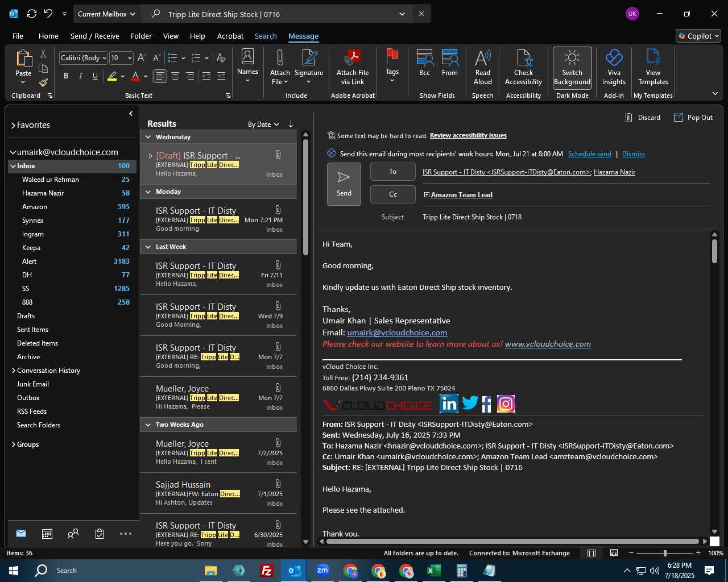Screen dimensions: 728x582
Task: Run Check Accessibility
Action: pos(523,67)
